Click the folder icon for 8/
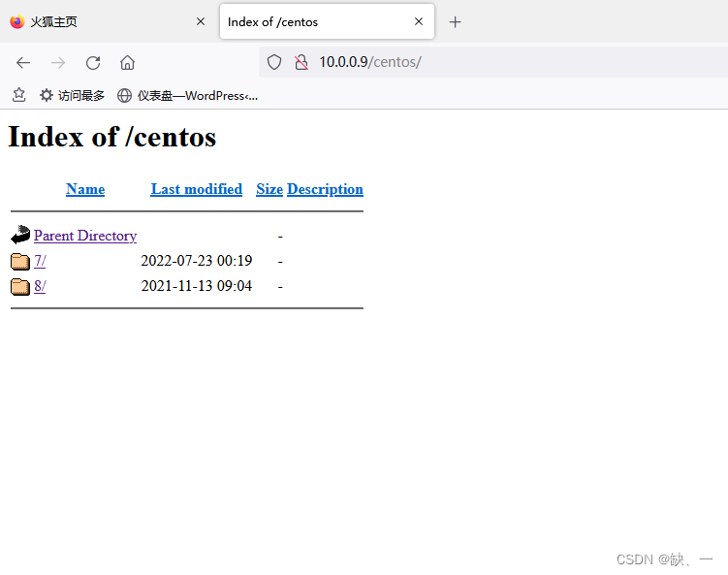 [x=20, y=286]
